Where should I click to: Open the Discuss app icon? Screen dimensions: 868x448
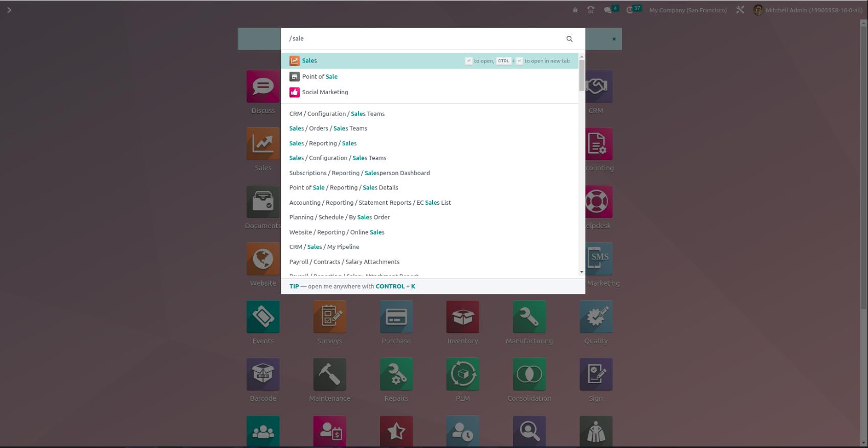coord(263,87)
